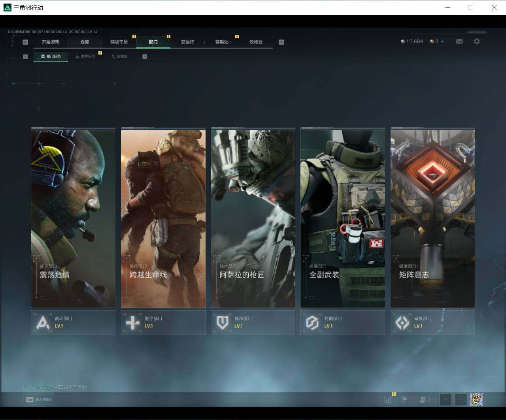Open the sub-tab right of 部门任务
The image size is (506, 420).
coord(85,57)
